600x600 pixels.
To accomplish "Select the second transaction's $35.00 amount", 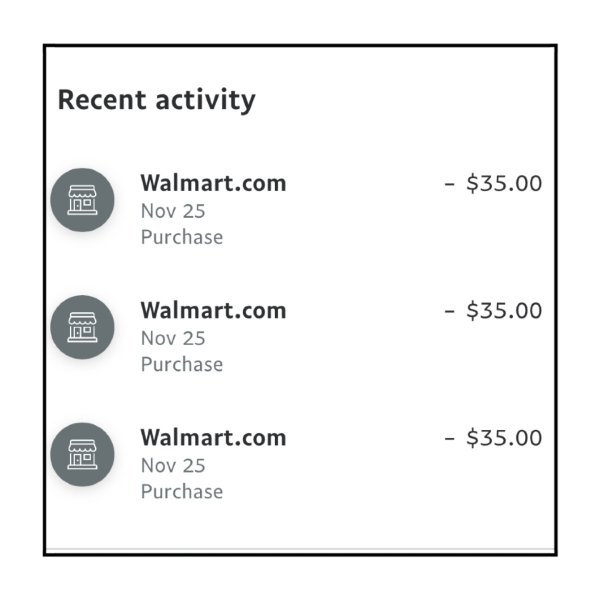I will point(504,310).
